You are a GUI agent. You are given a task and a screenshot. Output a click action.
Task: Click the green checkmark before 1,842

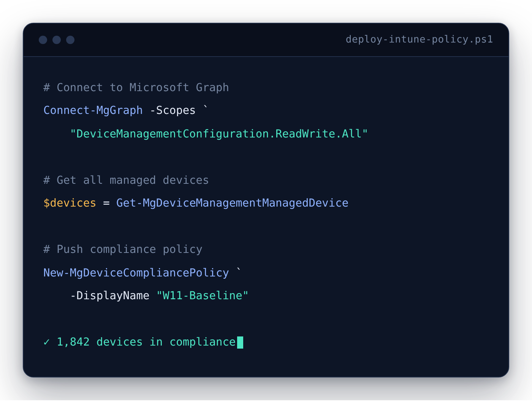(x=47, y=342)
